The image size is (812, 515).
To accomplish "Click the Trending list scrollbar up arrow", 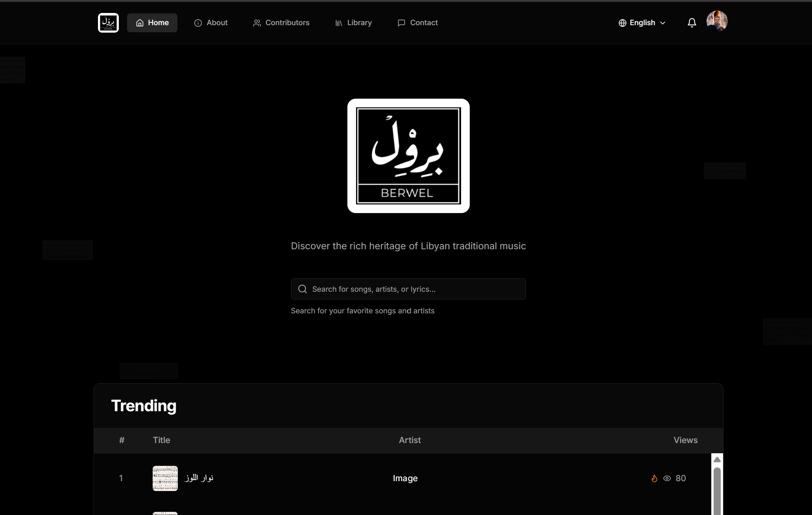I will [x=717, y=460].
